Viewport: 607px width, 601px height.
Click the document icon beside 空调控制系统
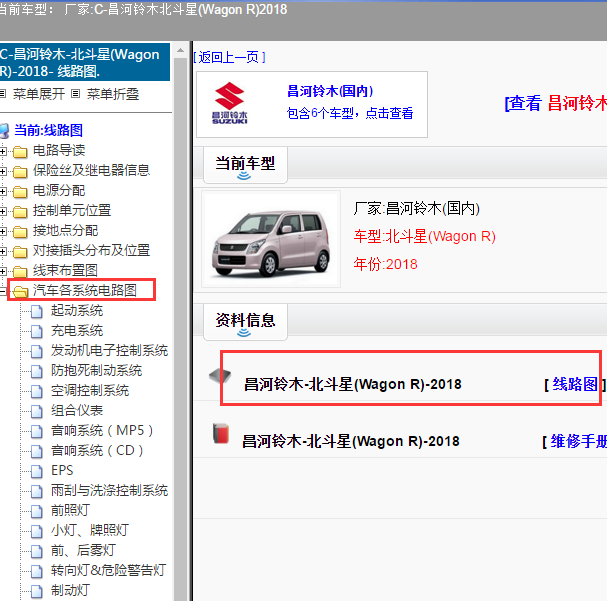[37, 391]
